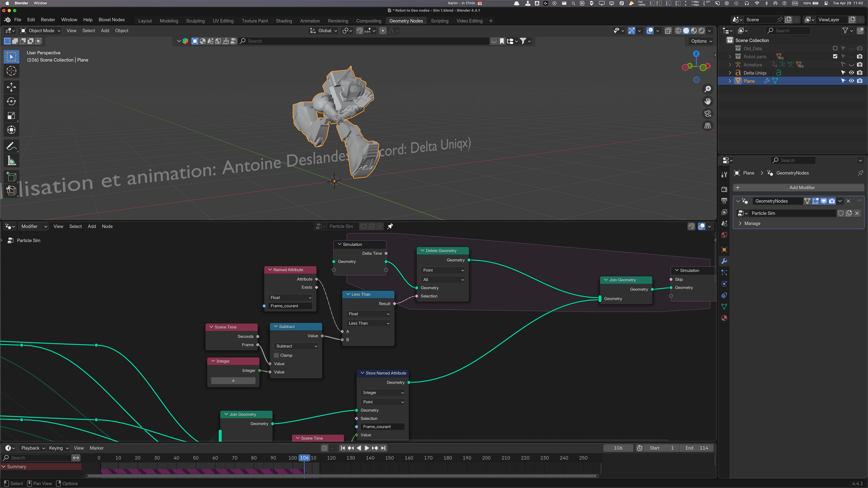Open the Less Than operation dropdown
868x488 pixels.
[369, 323]
